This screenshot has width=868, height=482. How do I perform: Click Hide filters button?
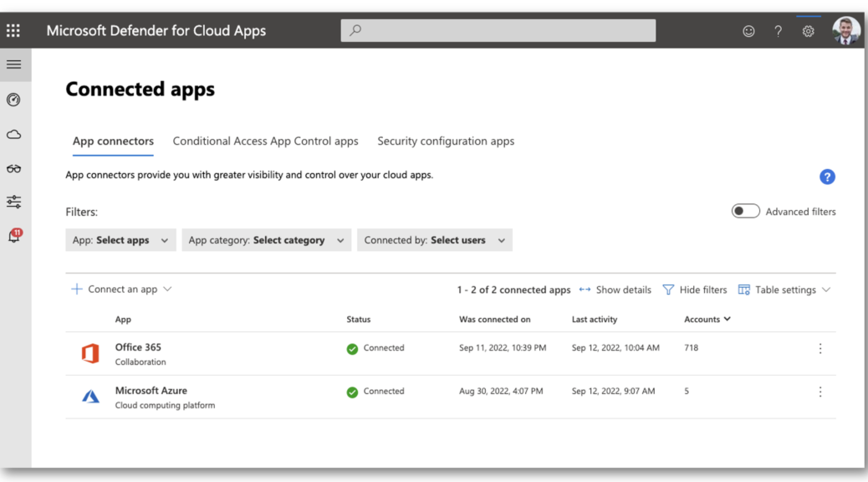point(695,290)
